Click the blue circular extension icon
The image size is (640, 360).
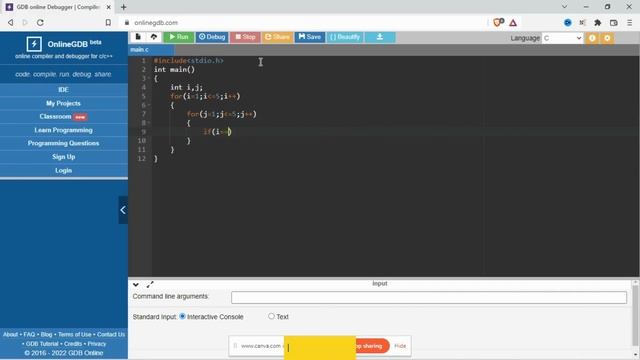tap(567, 23)
